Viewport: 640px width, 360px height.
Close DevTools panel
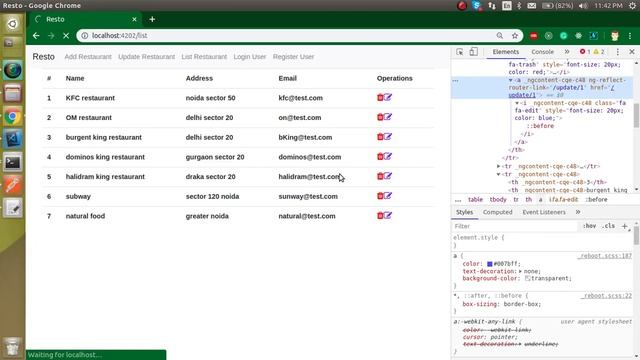[x=632, y=52]
